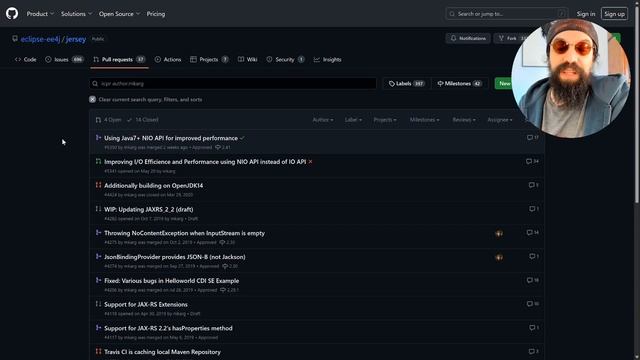Click the failed checks X on Improving I/O row
The height and width of the screenshot is (360, 640).
(x=311, y=162)
